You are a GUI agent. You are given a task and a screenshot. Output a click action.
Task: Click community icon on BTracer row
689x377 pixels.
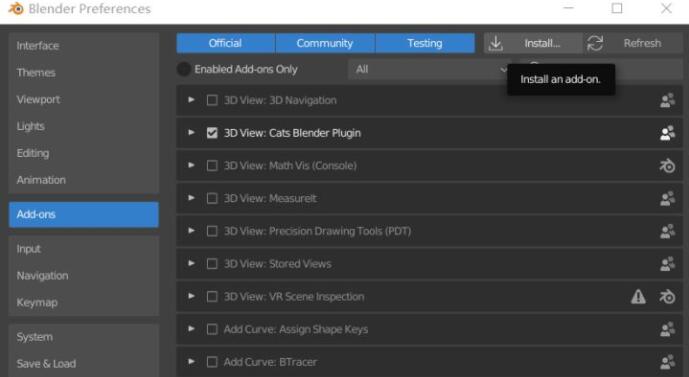click(x=667, y=362)
